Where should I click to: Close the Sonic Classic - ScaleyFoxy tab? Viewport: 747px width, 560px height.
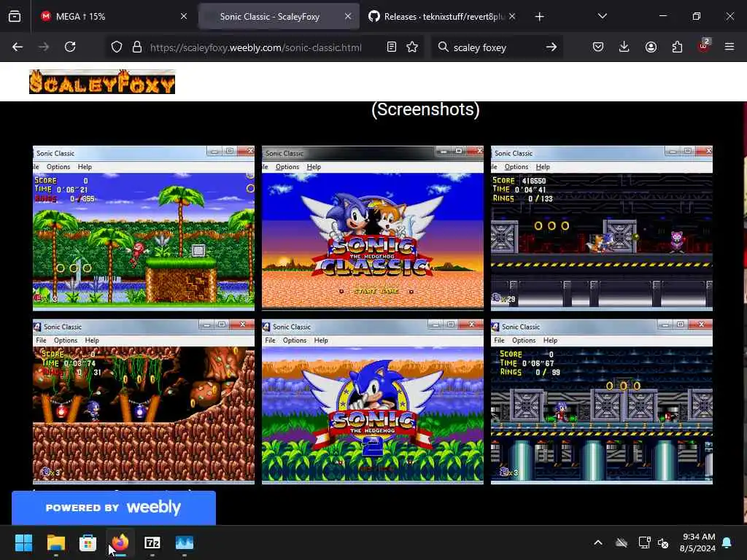348,17
